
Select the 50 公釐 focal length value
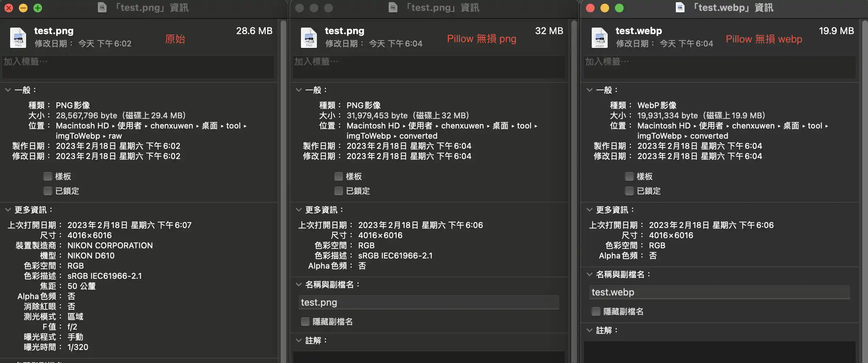pos(82,286)
